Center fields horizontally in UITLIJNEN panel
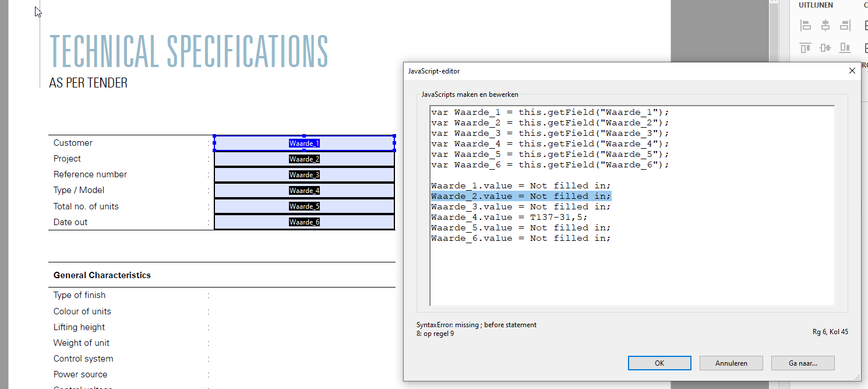868x389 pixels. [x=825, y=25]
